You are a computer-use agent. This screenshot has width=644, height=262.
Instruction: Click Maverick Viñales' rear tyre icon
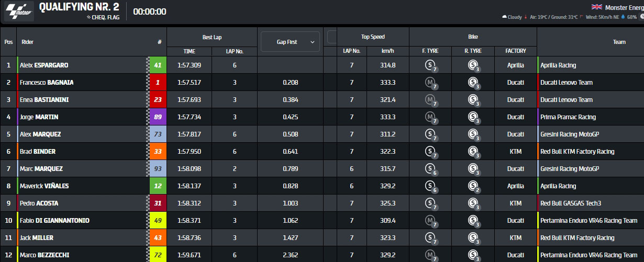[473, 186]
